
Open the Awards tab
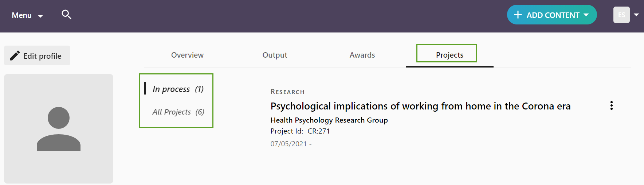(x=362, y=55)
